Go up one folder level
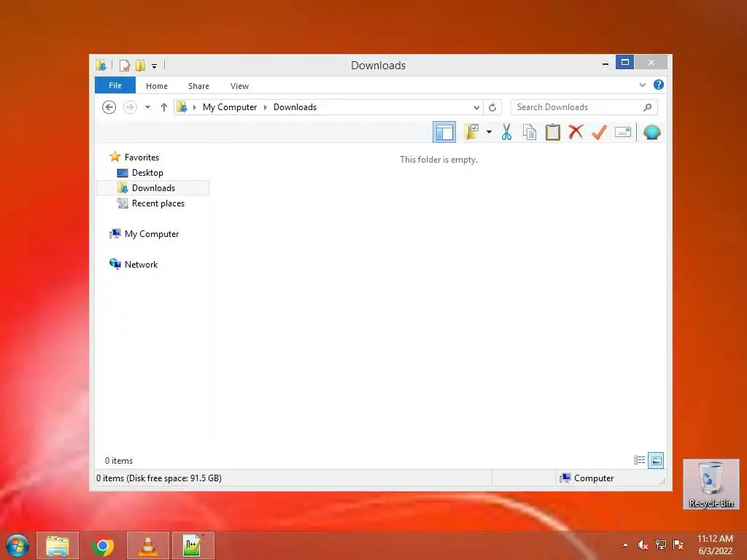This screenshot has width=747, height=560. pyautogui.click(x=164, y=107)
